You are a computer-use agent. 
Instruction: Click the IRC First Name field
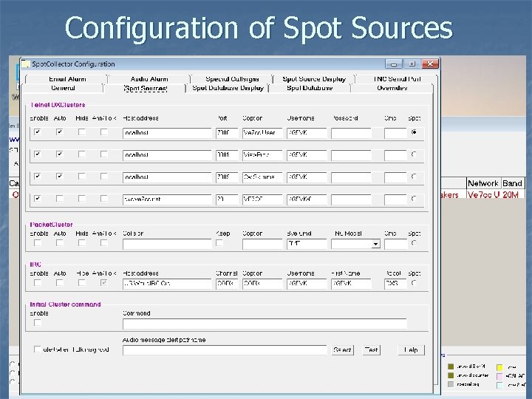(x=351, y=284)
